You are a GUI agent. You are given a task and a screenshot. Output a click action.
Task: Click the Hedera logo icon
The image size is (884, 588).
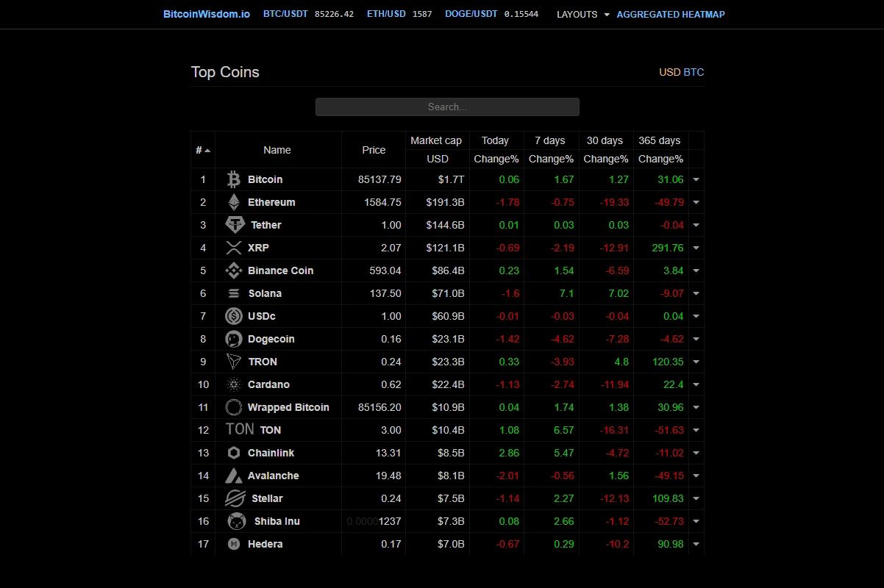point(234,544)
